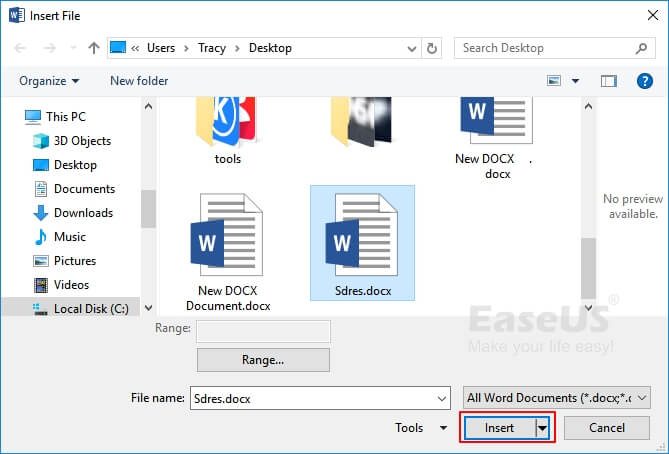Image resolution: width=669 pixels, height=454 pixels.
Task: Click the Cancel button
Action: [x=607, y=428]
